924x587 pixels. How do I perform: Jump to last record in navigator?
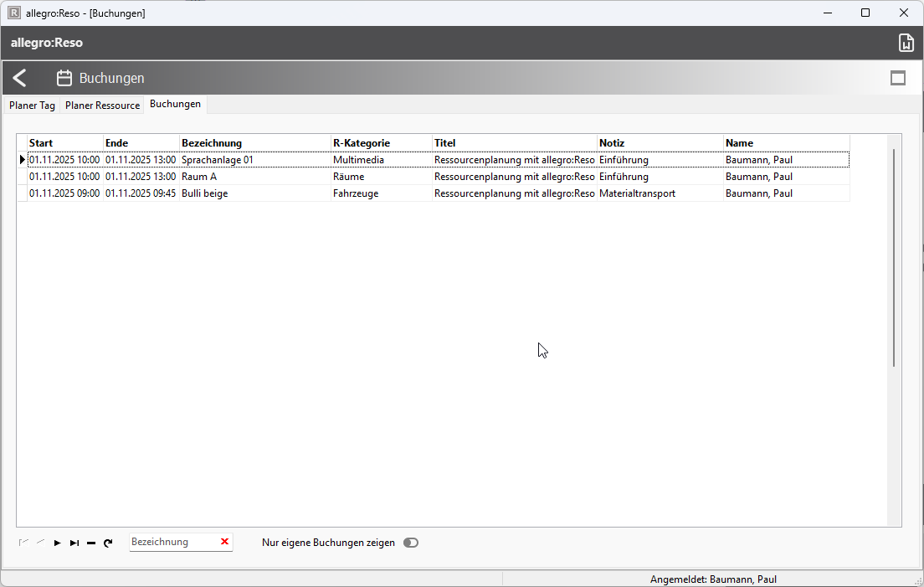(x=74, y=543)
